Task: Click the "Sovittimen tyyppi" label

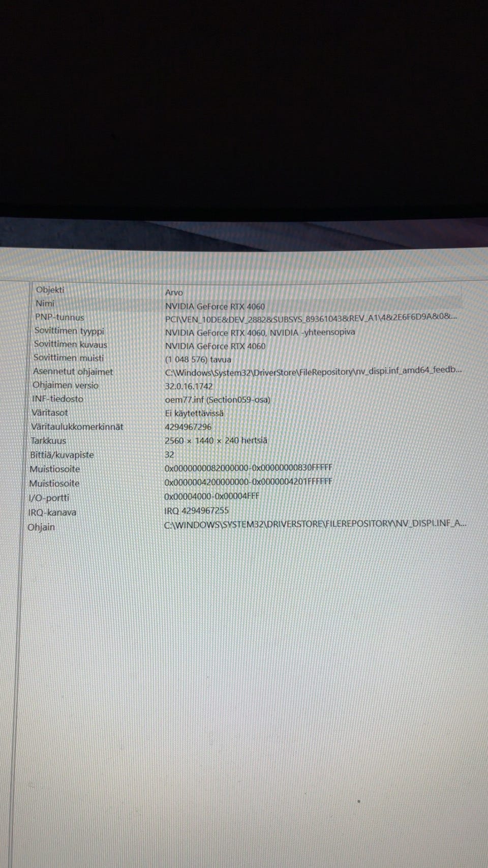Action: (x=69, y=331)
